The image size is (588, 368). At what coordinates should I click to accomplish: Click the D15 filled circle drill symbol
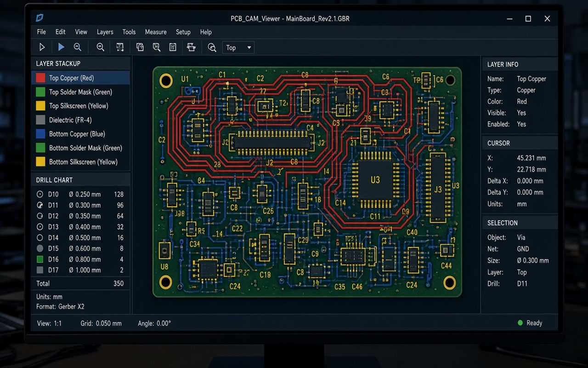(x=40, y=248)
